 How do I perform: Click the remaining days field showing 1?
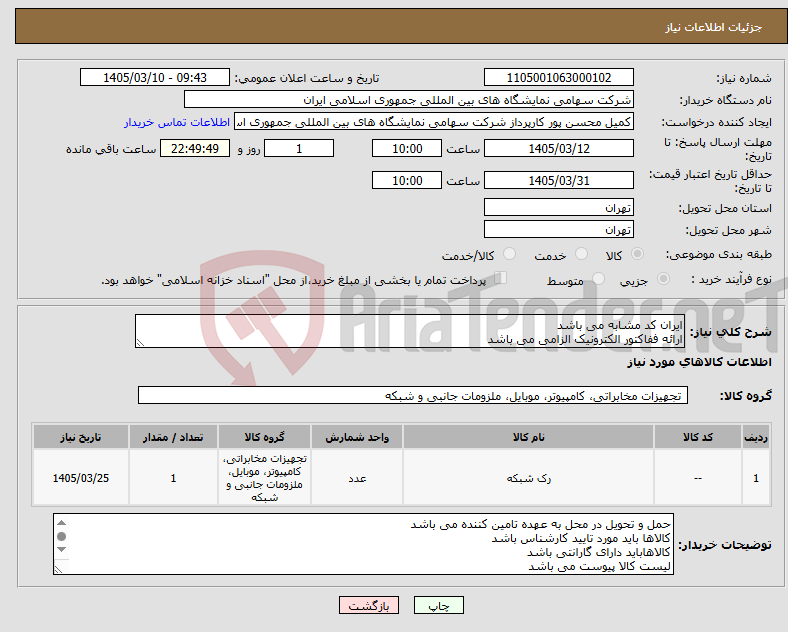tap(299, 149)
